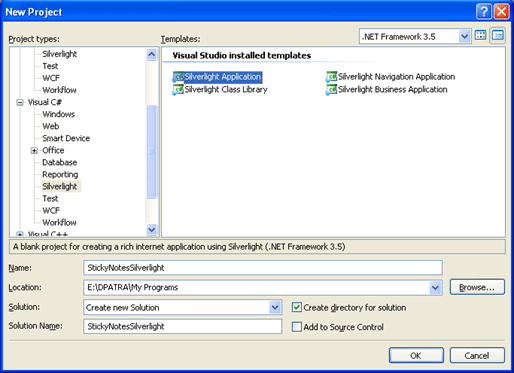This screenshot has width=514, height=373.
Task: Select the Silverlight Navigation Application template
Action: pos(390,77)
